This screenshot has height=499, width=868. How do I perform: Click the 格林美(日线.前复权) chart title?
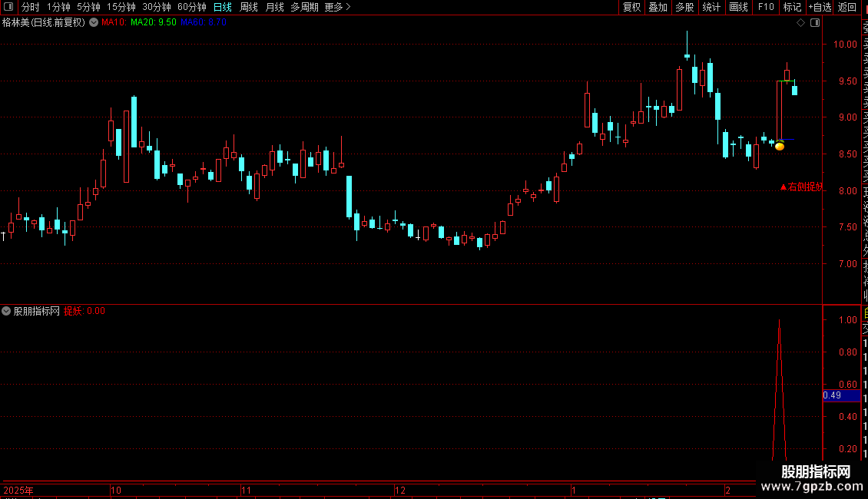[x=44, y=23]
